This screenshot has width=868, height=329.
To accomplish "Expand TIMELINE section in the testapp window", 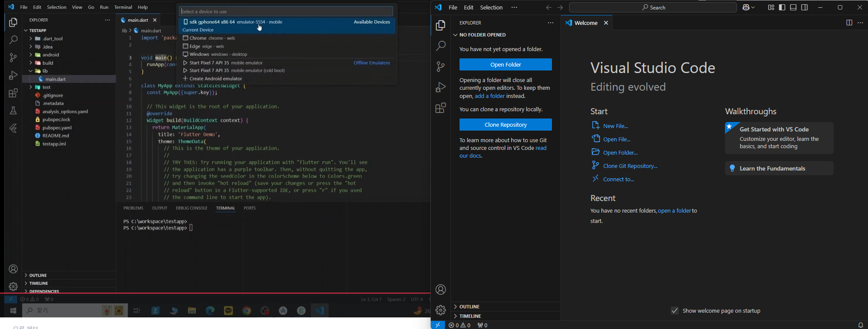I will tap(39, 283).
